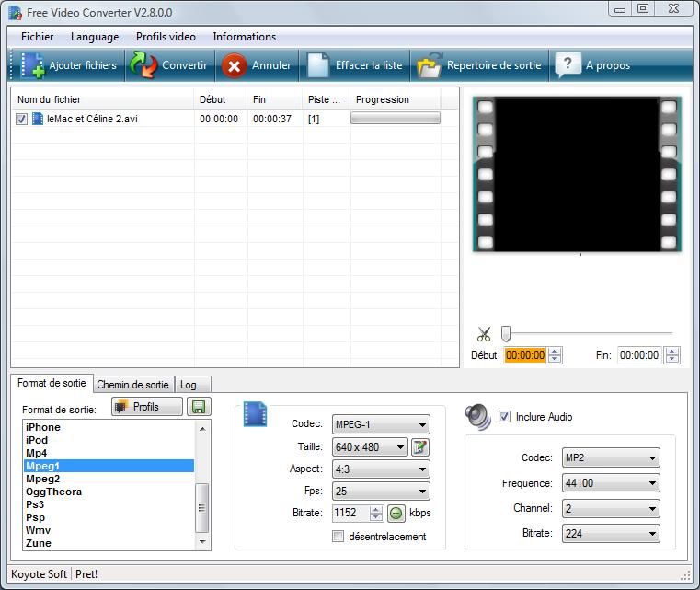The height and width of the screenshot is (590, 700).
Task: Click the green save profile icon
Action: point(198,407)
